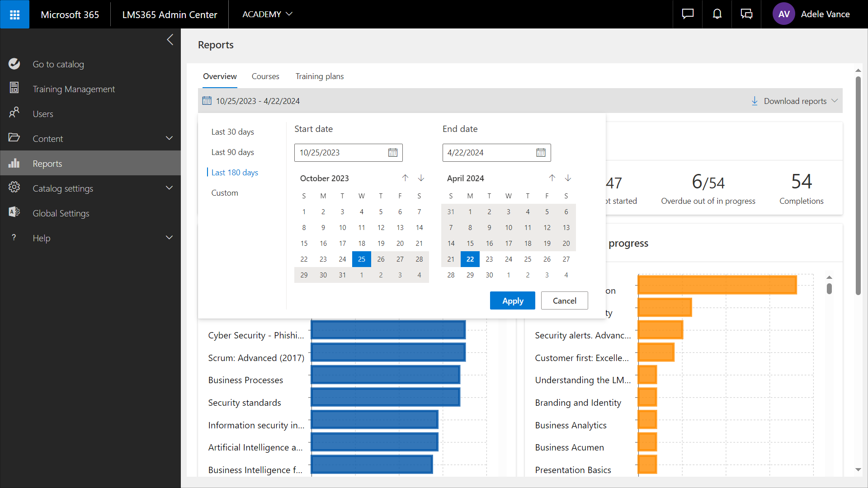Click the Start date input field

339,153
